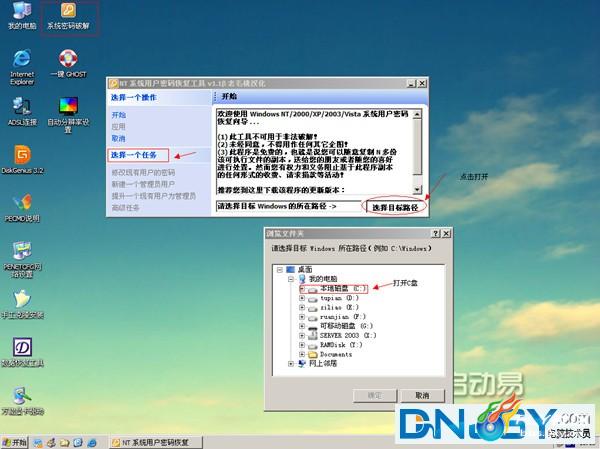The width and height of the screenshot is (600, 449).
Task: Select the 提升一个现有用户为管理员 task
Action: coord(153,196)
